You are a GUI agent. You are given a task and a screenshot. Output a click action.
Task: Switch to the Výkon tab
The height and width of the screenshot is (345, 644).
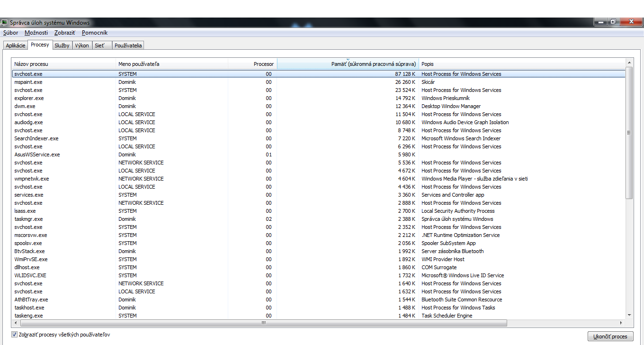pos(82,45)
